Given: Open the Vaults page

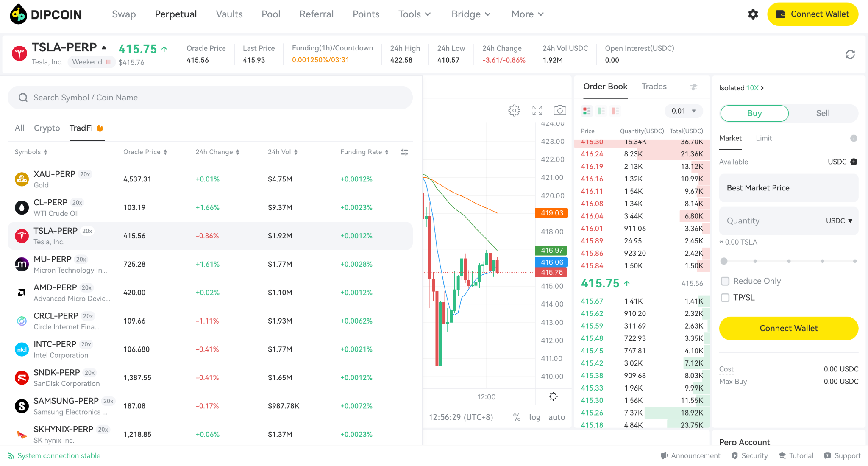Looking at the screenshot, I should [x=229, y=14].
